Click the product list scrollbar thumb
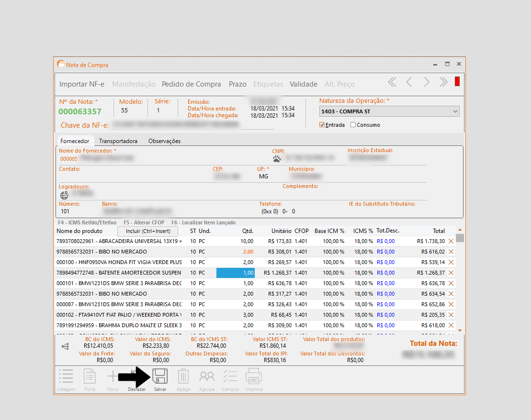 coord(460,238)
